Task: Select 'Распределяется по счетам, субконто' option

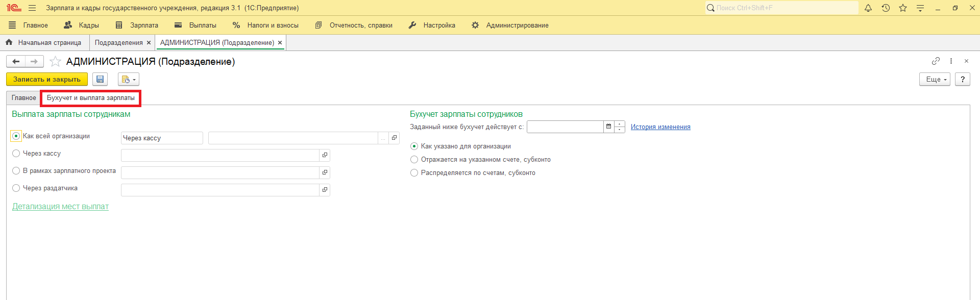Action: coord(414,173)
